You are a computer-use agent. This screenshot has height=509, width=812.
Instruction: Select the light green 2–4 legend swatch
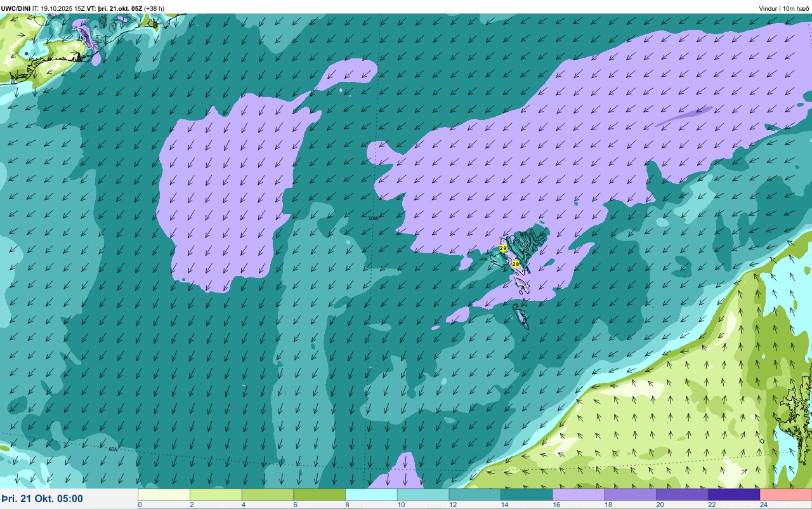coord(216,494)
